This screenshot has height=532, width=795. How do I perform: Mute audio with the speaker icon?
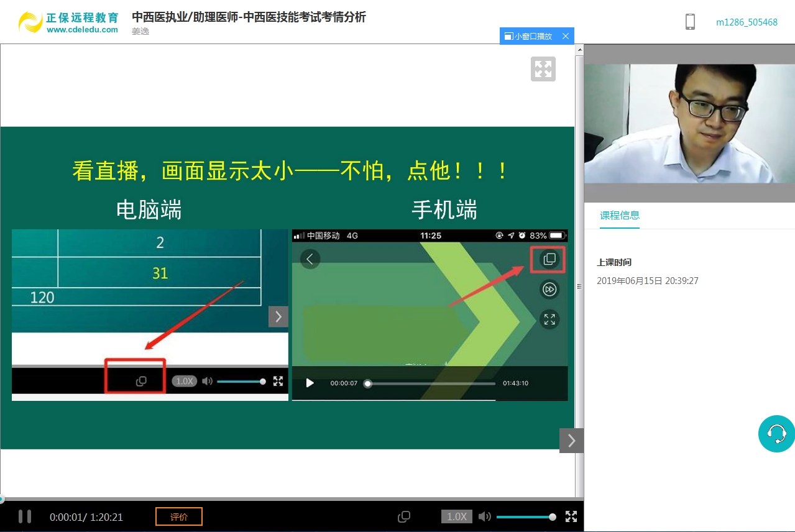tap(485, 516)
